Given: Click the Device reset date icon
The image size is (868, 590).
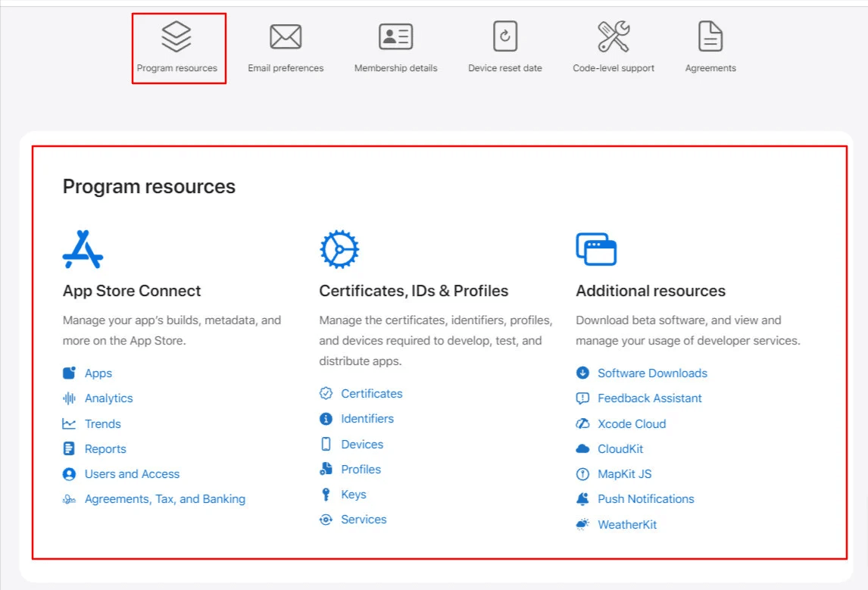Looking at the screenshot, I should [x=504, y=36].
